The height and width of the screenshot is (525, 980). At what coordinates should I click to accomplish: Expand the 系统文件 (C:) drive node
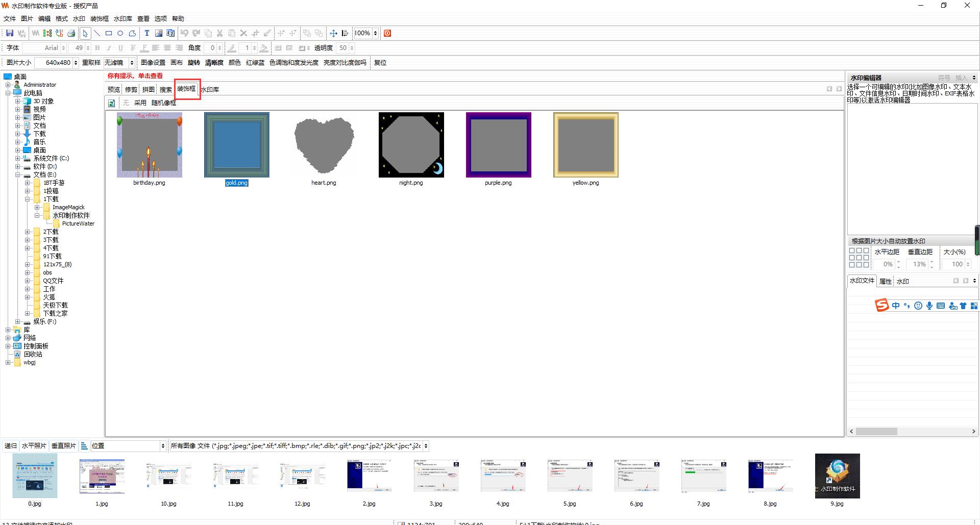pos(18,158)
